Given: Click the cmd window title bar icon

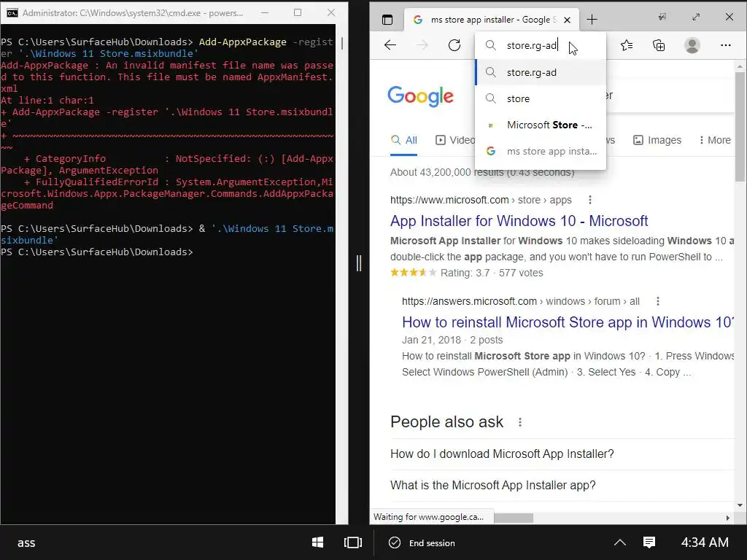Looking at the screenshot, I should [12, 13].
